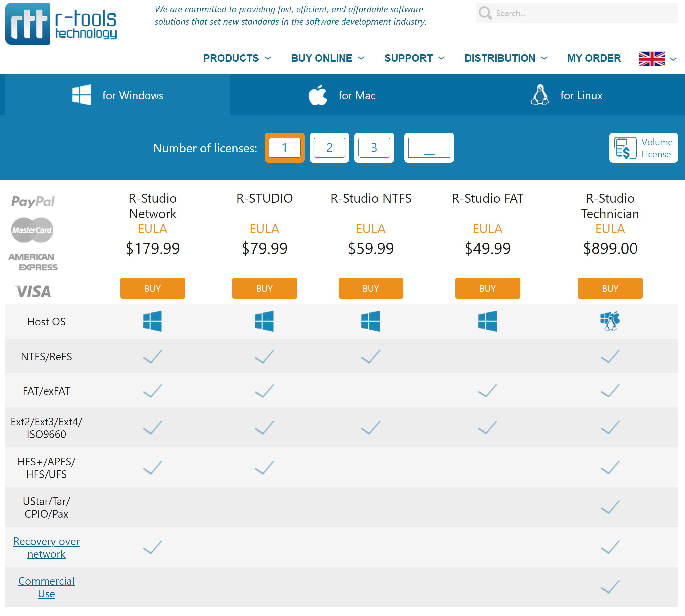The height and width of the screenshot is (616, 685).
Task: Click the search magnifier icon
Action: click(485, 13)
